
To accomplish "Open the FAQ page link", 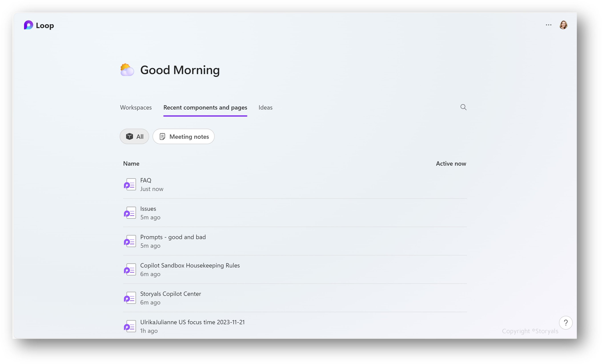I will pyautogui.click(x=146, y=180).
